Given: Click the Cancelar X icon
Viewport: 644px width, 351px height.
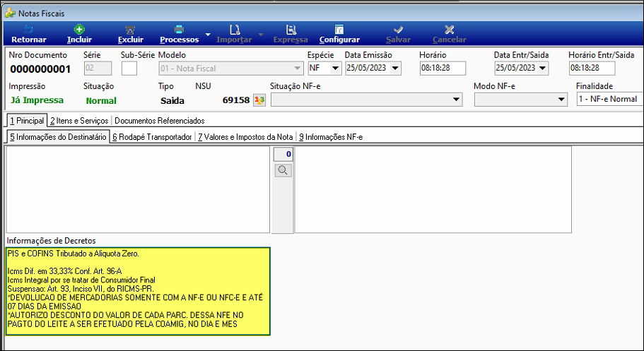Looking at the screenshot, I should pos(450,30).
